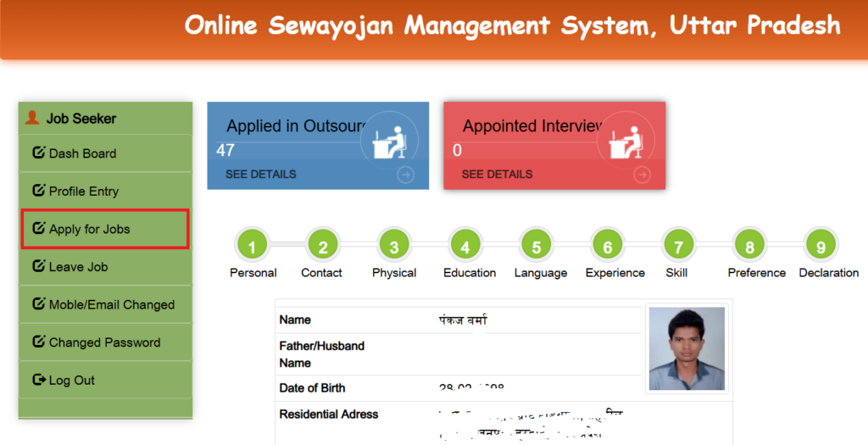This screenshot has width=868, height=445.
Task: Open Moble/Email Changed menu item
Action: [111, 304]
